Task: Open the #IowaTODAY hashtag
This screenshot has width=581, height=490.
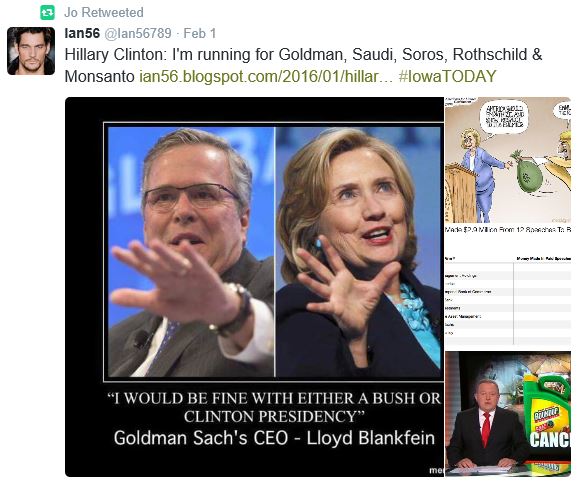Action: coord(447,76)
